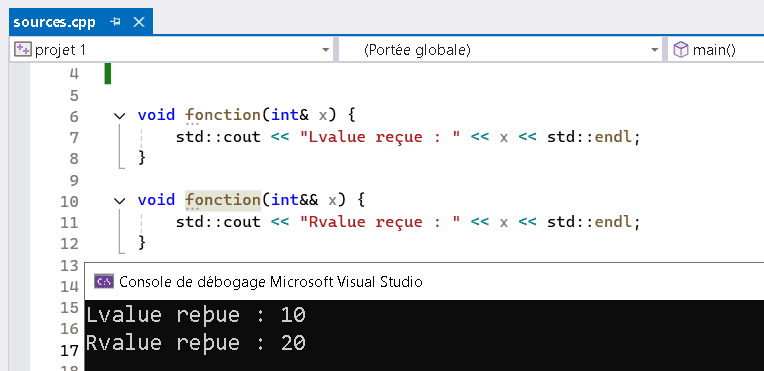Click the projet 1 project icon
Screen dimensions: 764x371
point(22,50)
